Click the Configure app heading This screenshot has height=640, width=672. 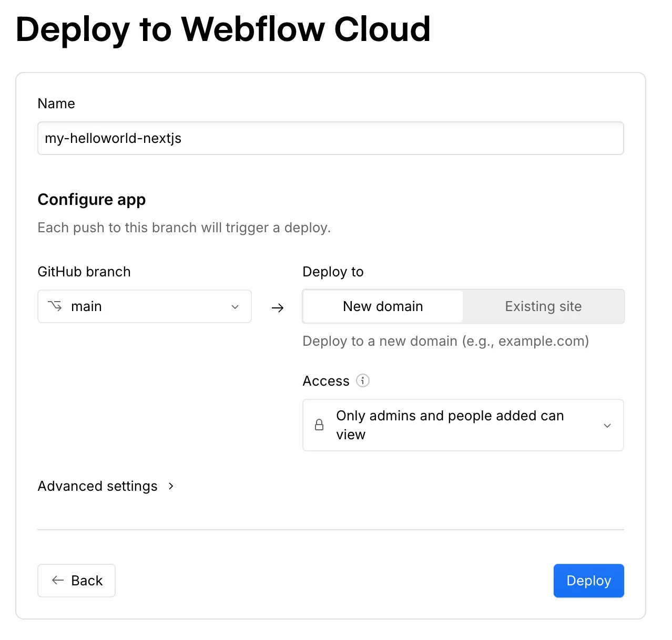point(91,200)
